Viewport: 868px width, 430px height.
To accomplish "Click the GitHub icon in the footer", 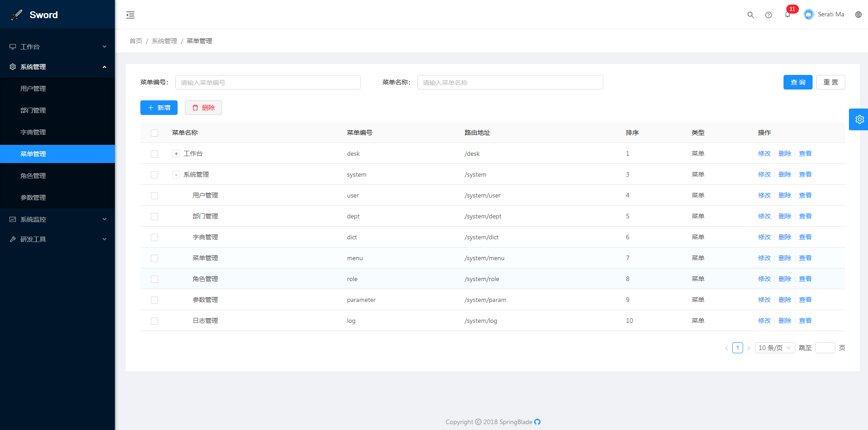I will (537, 422).
